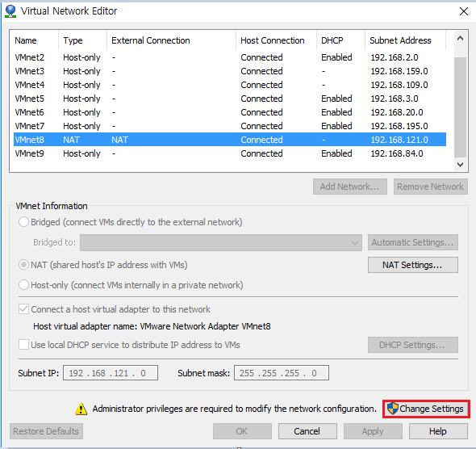
Task: Select the Host-only radio button
Action: [23, 285]
